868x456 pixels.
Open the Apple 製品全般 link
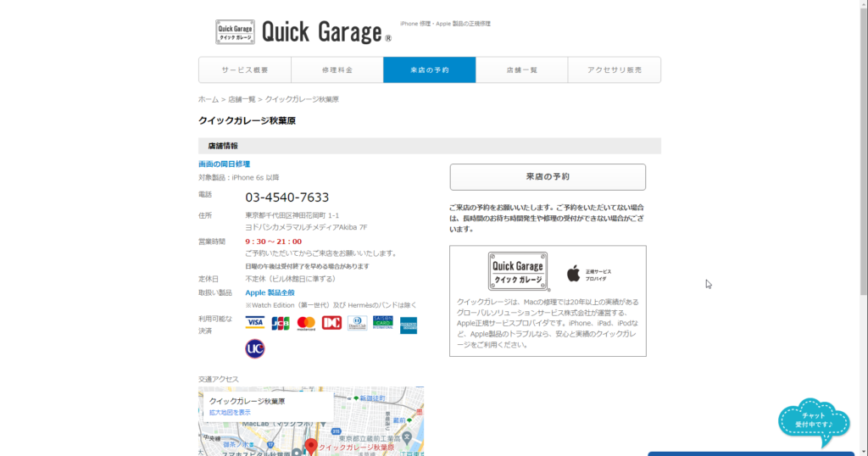point(270,292)
